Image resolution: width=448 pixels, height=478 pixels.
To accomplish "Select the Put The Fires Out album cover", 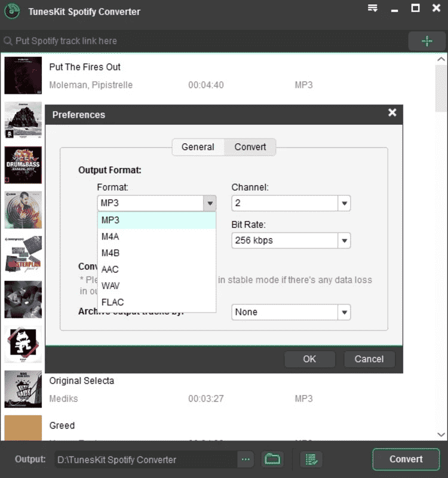I will (23, 75).
